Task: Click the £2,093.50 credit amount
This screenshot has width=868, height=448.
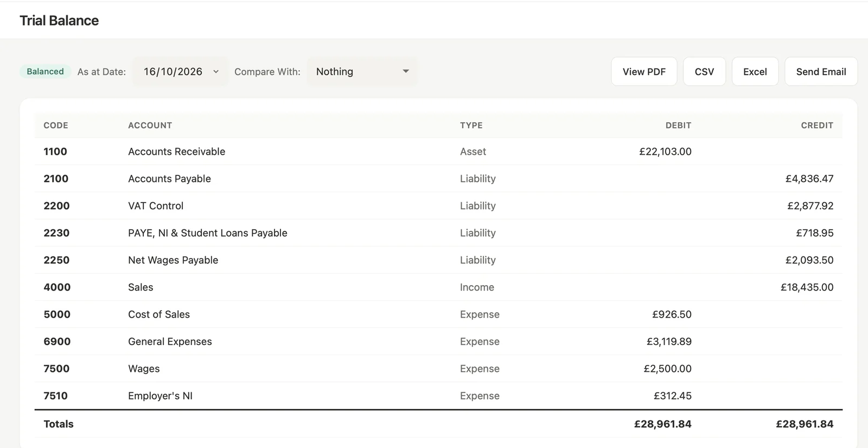Action: click(809, 260)
